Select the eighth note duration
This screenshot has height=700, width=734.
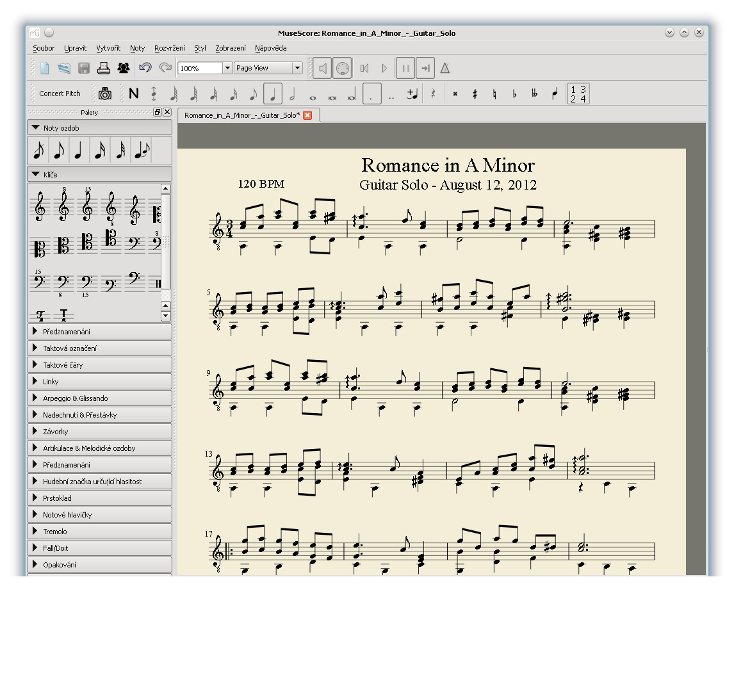pyautogui.click(x=253, y=94)
